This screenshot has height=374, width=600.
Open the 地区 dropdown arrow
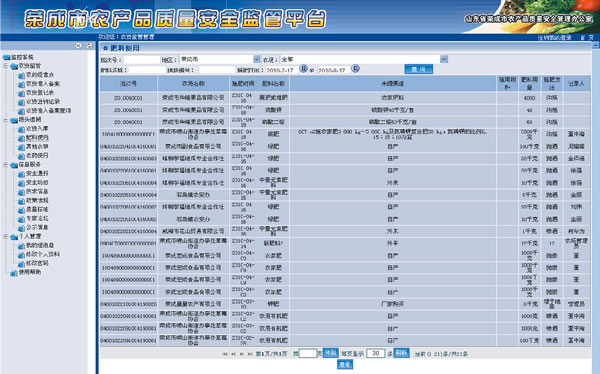[257, 59]
